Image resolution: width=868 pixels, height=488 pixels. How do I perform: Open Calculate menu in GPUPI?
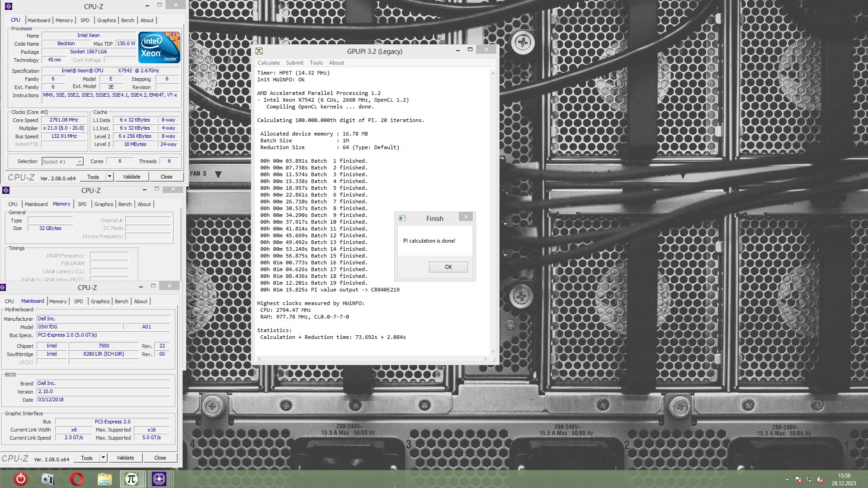269,63
